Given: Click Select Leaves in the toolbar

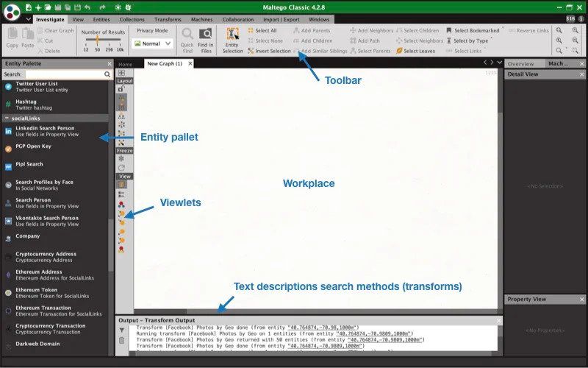Looking at the screenshot, I should [x=415, y=51].
